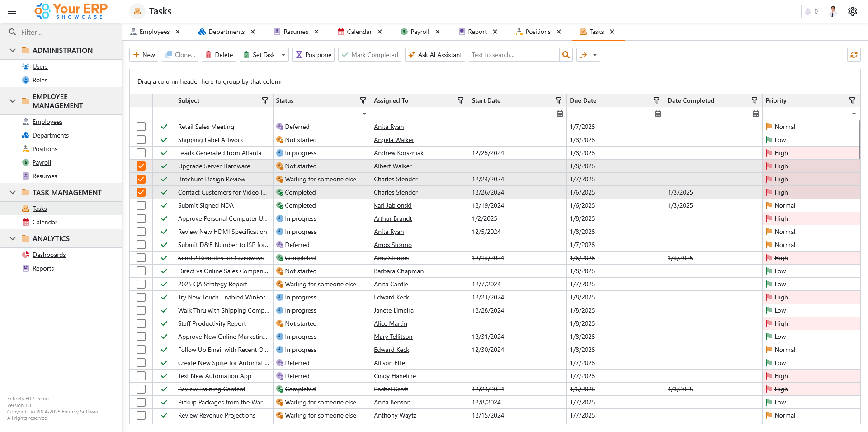Click the search magnifier button in toolbar
This screenshot has height=432, width=868.
point(566,55)
